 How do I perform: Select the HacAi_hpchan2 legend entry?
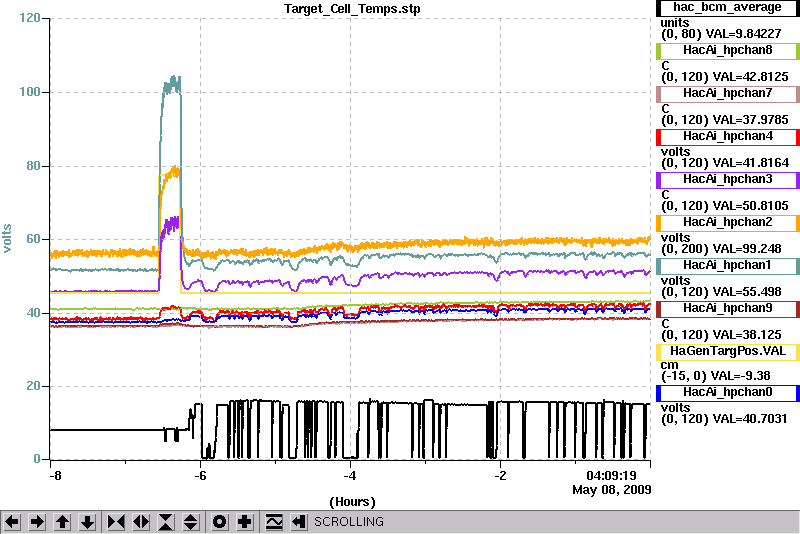727,222
